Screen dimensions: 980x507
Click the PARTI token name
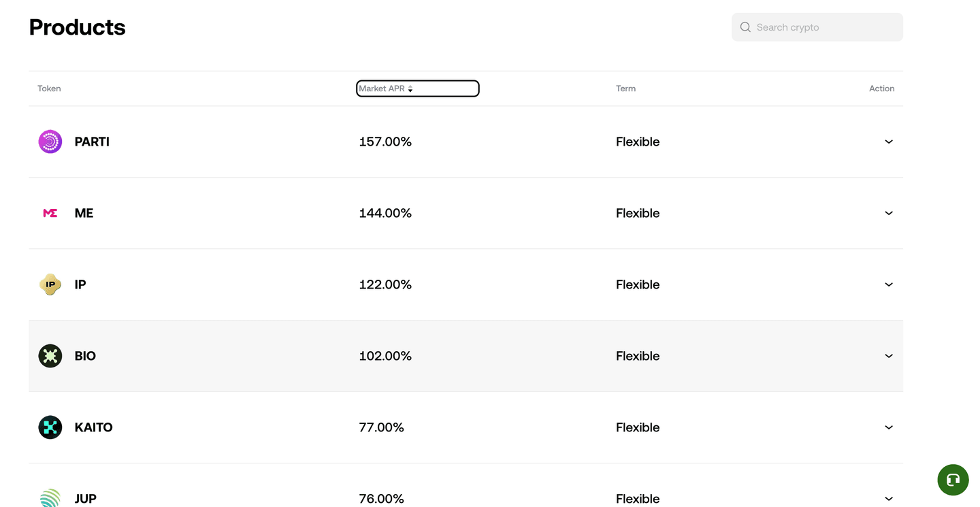(x=92, y=142)
